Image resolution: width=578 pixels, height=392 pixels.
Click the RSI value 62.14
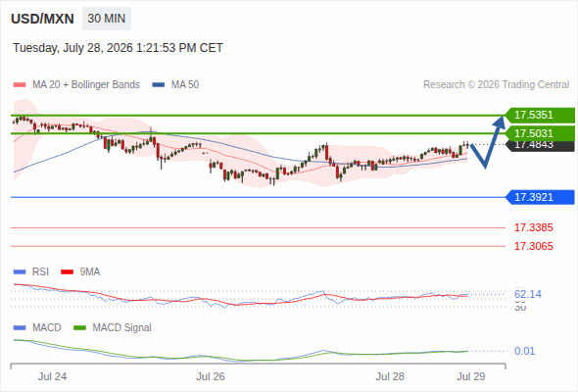pos(528,294)
